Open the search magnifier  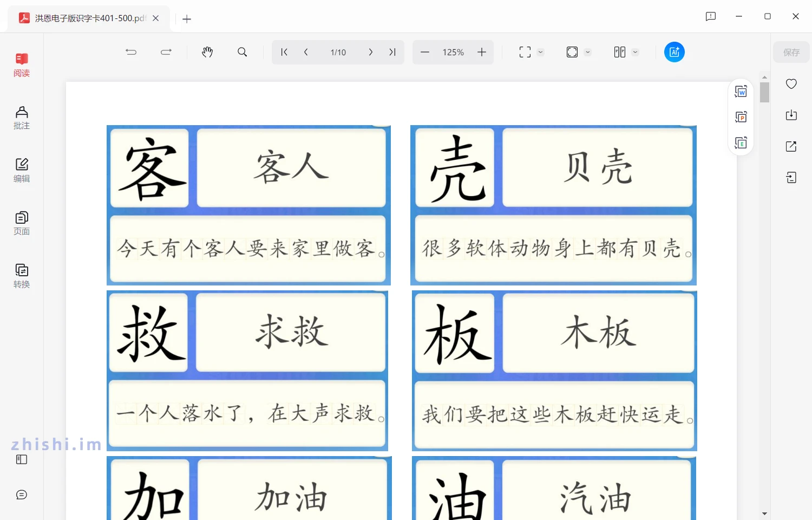pyautogui.click(x=243, y=52)
